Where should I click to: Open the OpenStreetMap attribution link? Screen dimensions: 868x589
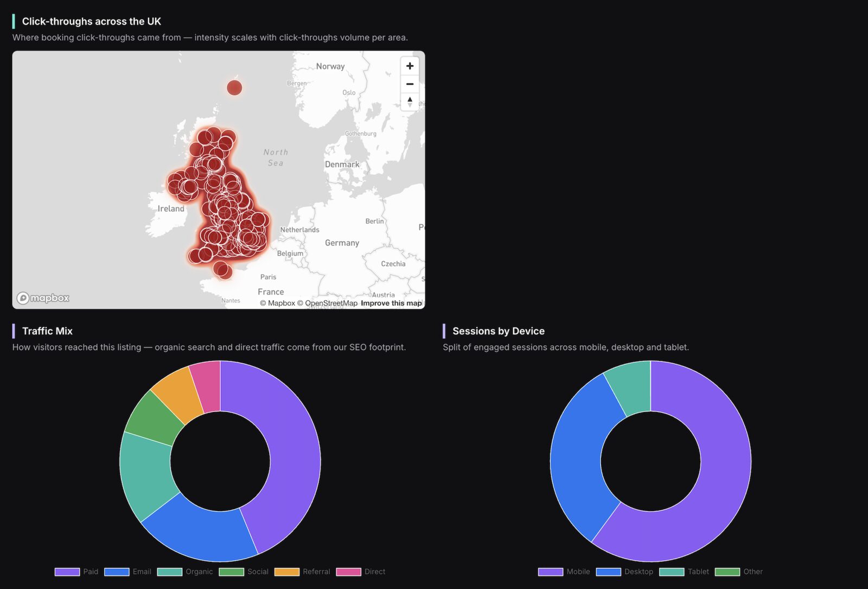pyautogui.click(x=327, y=303)
